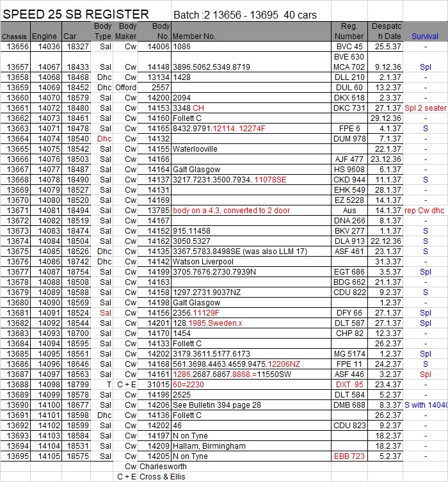This screenshot has height=482, width=448.
Task: Click the Reg. Number column header
Action: (x=349, y=31)
